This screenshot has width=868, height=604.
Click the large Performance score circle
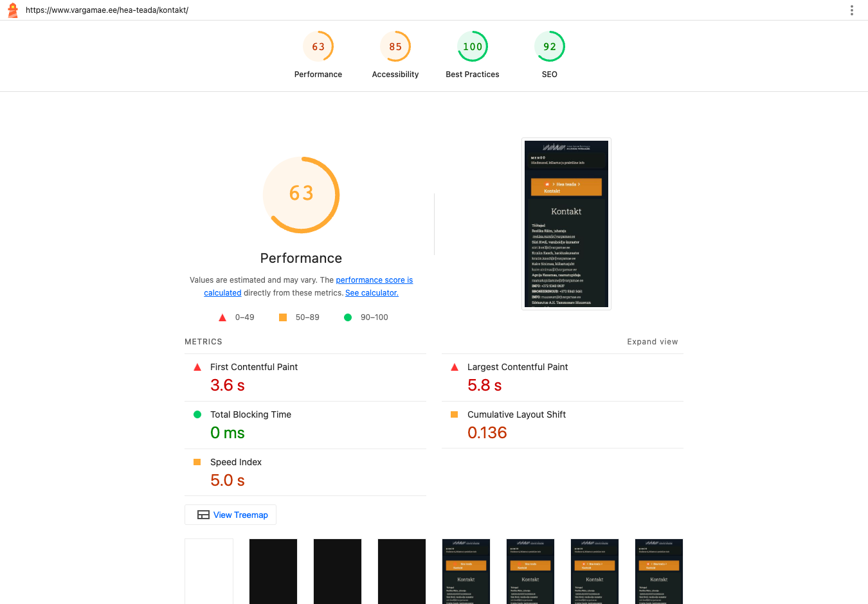[x=301, y=195]
